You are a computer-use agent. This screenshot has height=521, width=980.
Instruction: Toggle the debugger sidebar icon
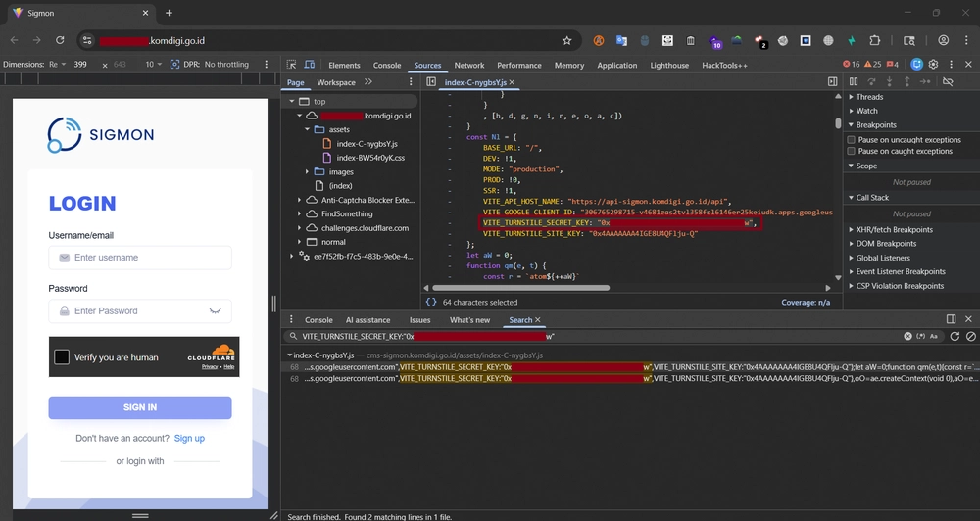point(832,82)
